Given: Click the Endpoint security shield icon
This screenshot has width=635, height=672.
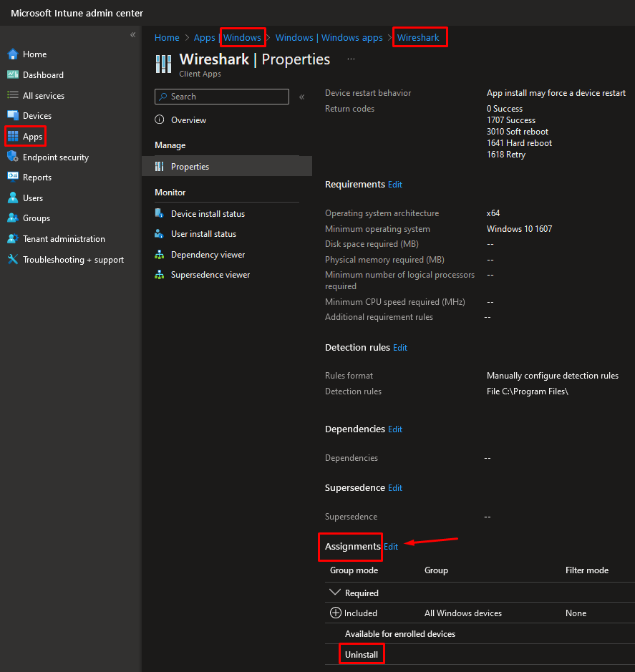Looking at the screenshot, I should pos(13,157).
